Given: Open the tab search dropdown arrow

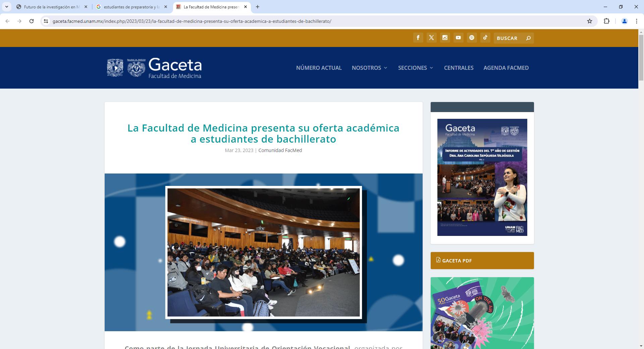Looking at the screenshot, I should coord(6,7).
